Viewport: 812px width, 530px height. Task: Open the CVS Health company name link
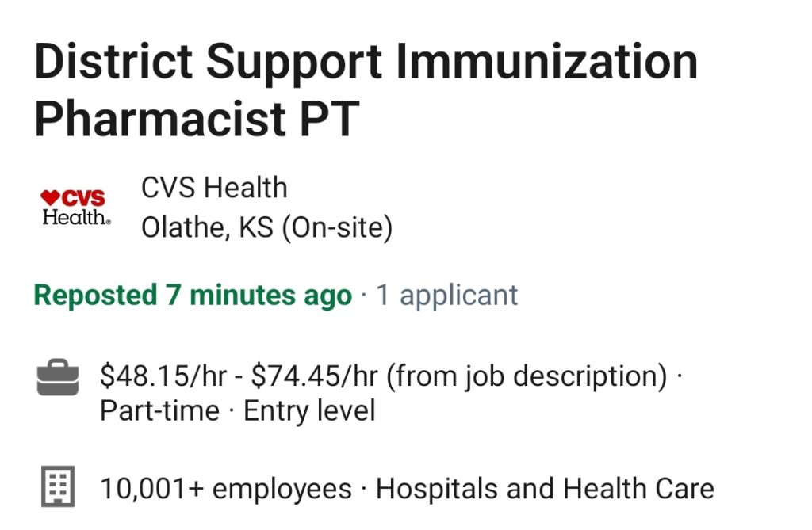[x=214, y=188]
